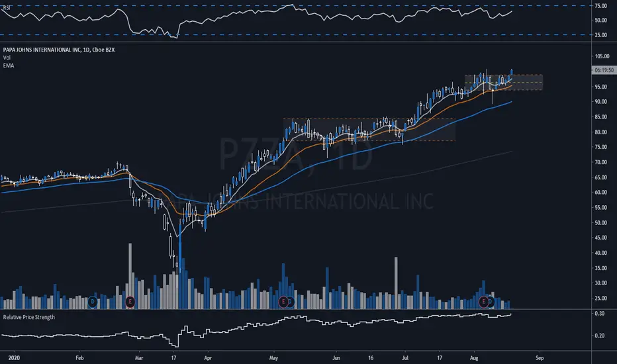This screenshot has height=364, width=617.
Task: Click the 95.00 price scale label
Action: pyautogui.click(x=600, y=87)
